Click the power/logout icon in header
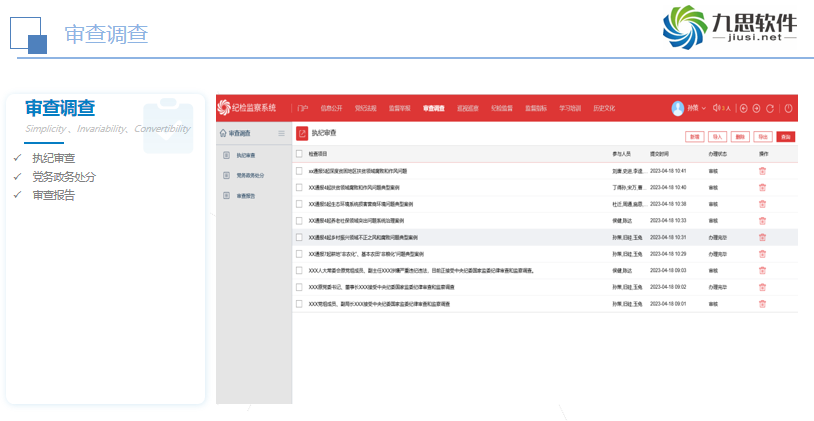Viewport: 814px width, 421px height. click(x=788, y=108)
